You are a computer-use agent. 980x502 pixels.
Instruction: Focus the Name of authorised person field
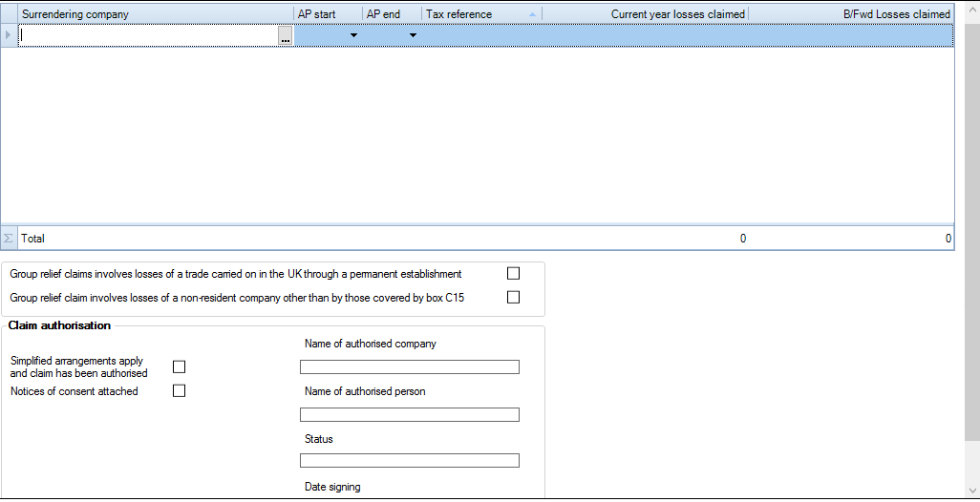tap(410, 414)
